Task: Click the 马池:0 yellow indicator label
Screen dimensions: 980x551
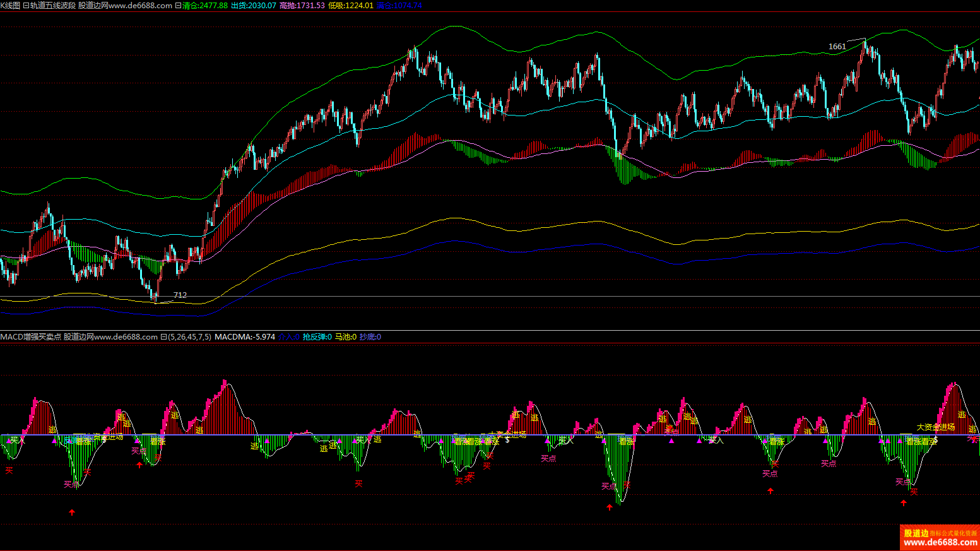Action: point(345,337)
